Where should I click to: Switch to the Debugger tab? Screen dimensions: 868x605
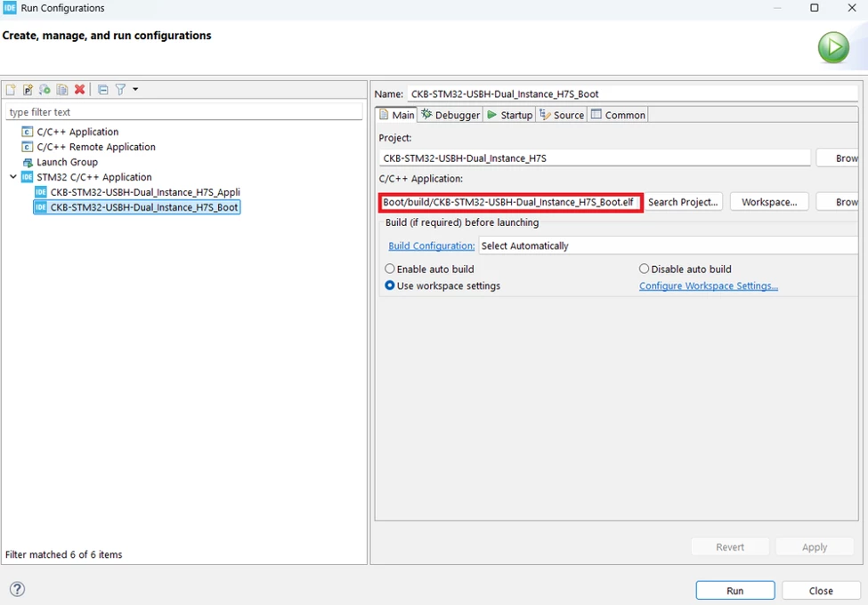click(450, 115)
